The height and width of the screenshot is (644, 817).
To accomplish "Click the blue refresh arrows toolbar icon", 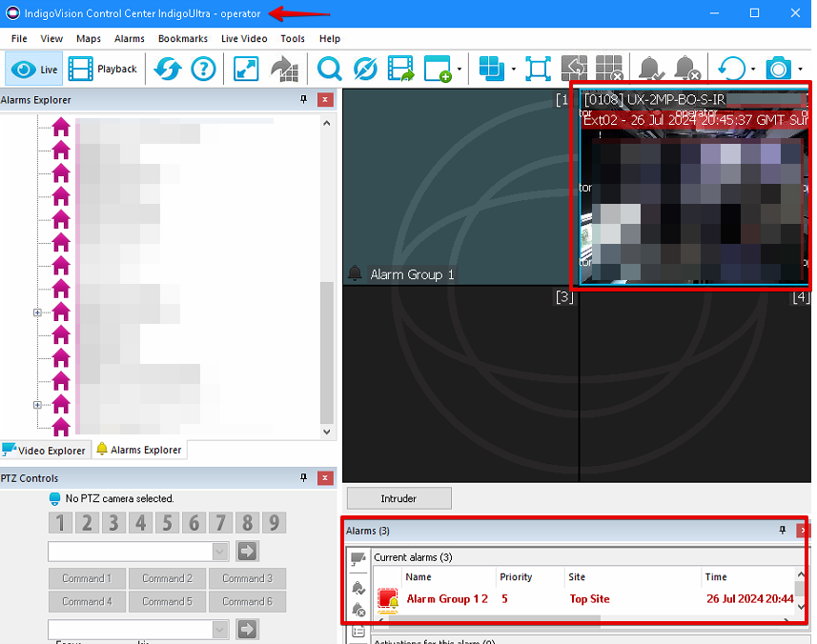I will 167,69.
